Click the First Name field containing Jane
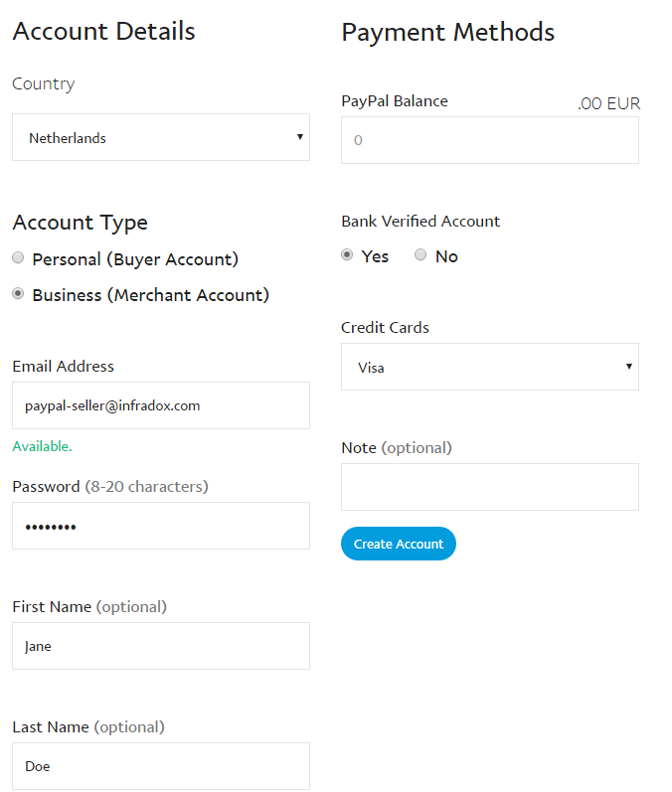The width and height of the screenshot is (672, 792). (161, 646)
